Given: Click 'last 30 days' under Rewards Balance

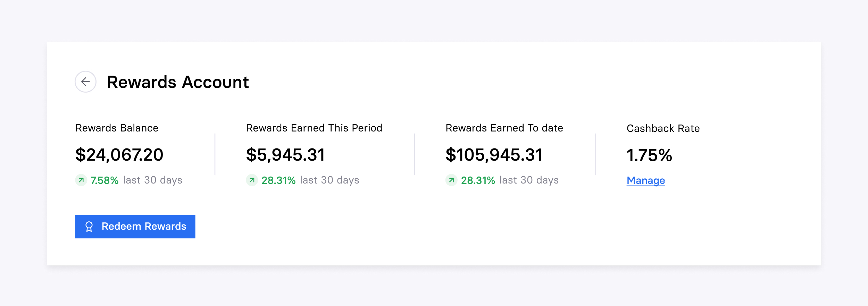Looking at the screenshot, I should (153, 180).
